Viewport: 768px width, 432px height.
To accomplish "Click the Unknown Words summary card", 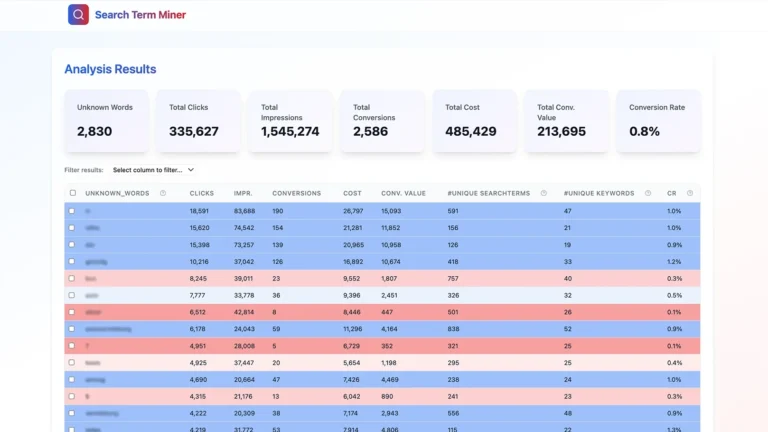I will pos(106,121).
